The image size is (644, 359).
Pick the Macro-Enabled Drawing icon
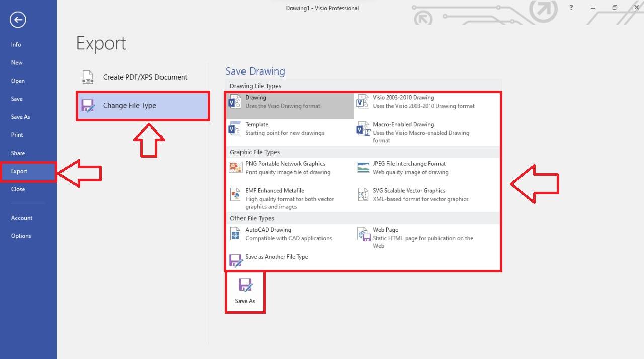pos(363,128)
